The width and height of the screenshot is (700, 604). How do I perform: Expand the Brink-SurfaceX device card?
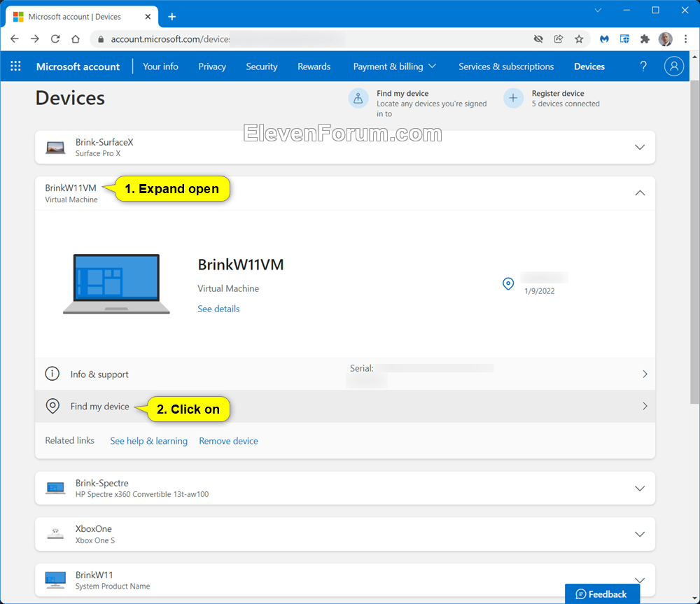pyautogui.click(x=640, y=147)
